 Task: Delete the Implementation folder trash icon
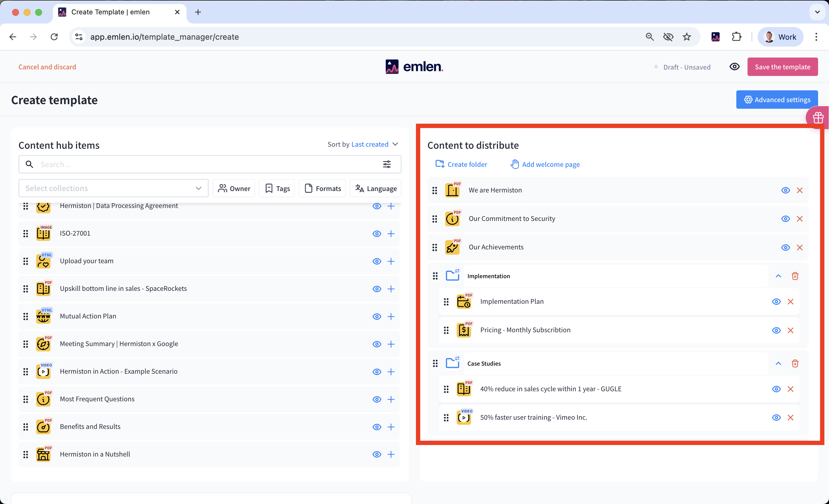(x=795, y=276)
